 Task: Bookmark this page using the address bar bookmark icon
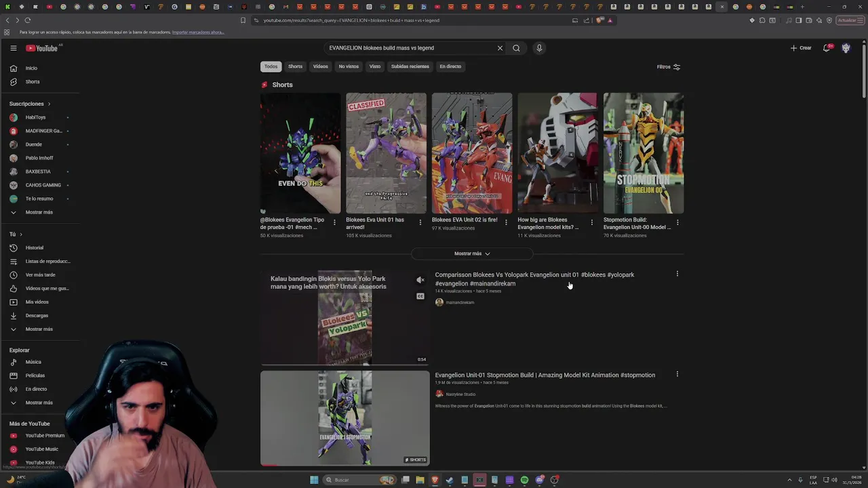pyautogui.click(x=243, y=20)
